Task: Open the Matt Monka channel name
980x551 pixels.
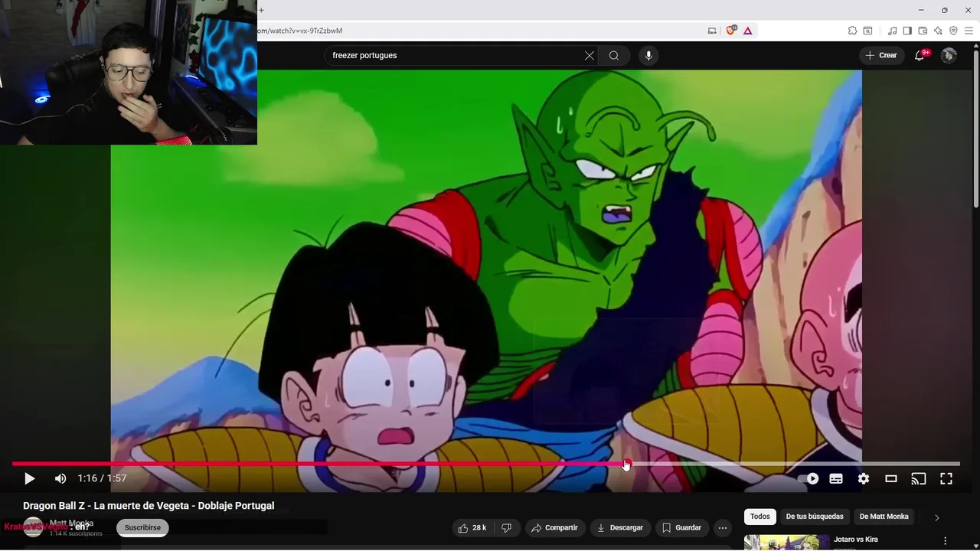Action: point(70,524)
